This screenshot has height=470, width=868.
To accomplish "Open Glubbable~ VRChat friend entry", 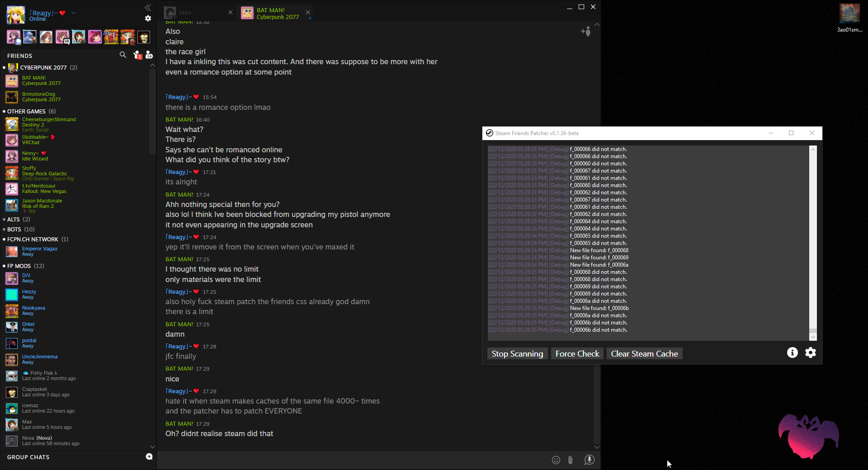I will (77, 140).
